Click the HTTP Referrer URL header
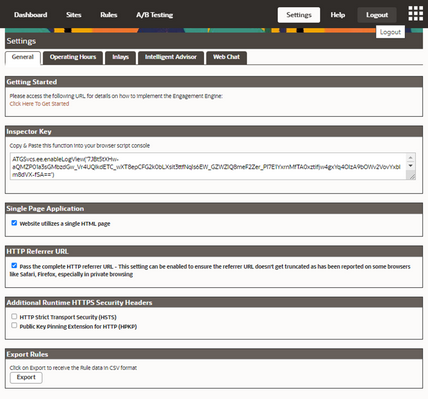 point(214,252)
